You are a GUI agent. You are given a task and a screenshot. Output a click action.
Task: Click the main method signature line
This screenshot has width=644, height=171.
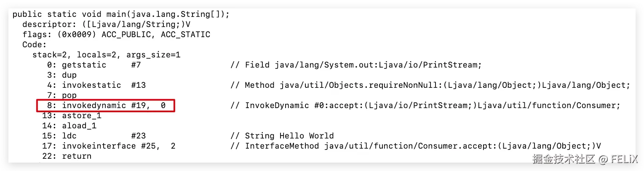pyautogui.click(x=121, y=14)
